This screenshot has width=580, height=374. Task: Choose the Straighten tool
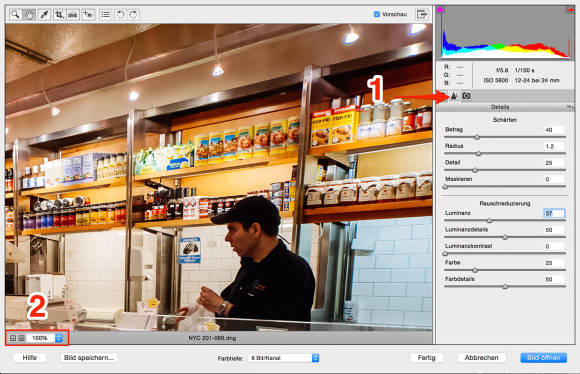[73, 14]
